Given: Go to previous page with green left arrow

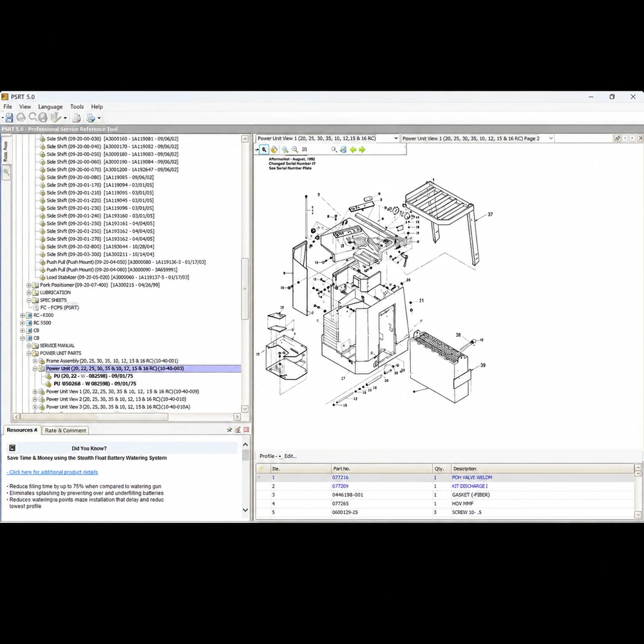Looking at the screenshot, I should tap(353, 149).
